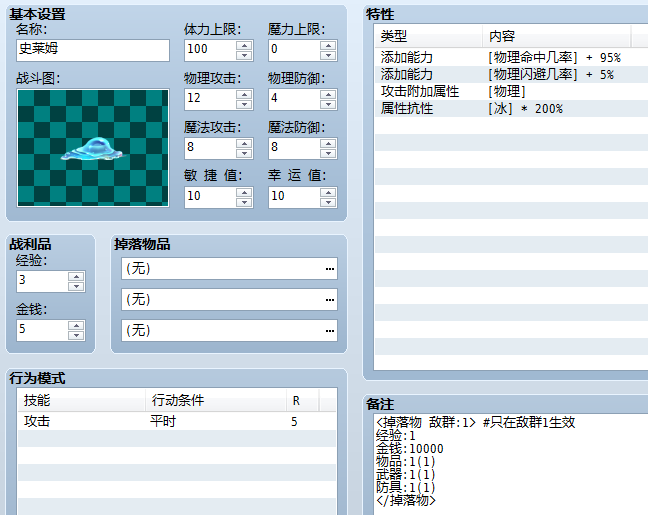Screen dimensions: 648x515
Task: Click the 幸运值 value field
Action: (294, 197)
